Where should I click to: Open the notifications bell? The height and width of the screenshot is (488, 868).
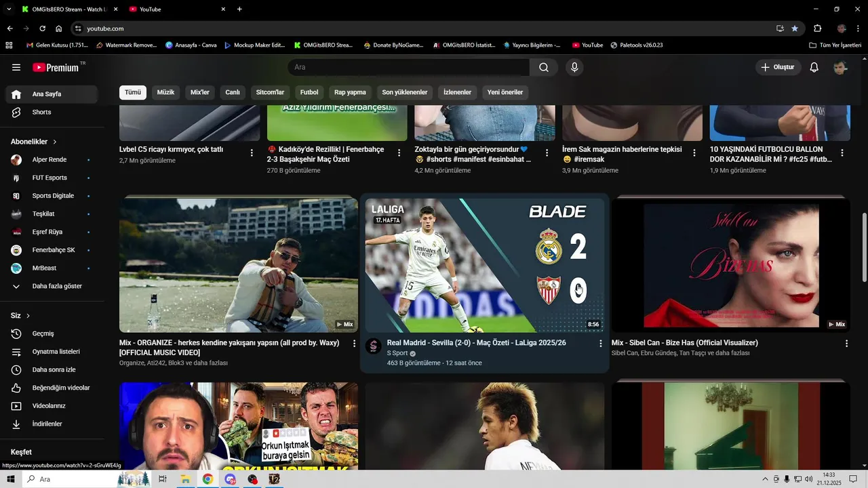pyautogui.click(x=814, y=67)
